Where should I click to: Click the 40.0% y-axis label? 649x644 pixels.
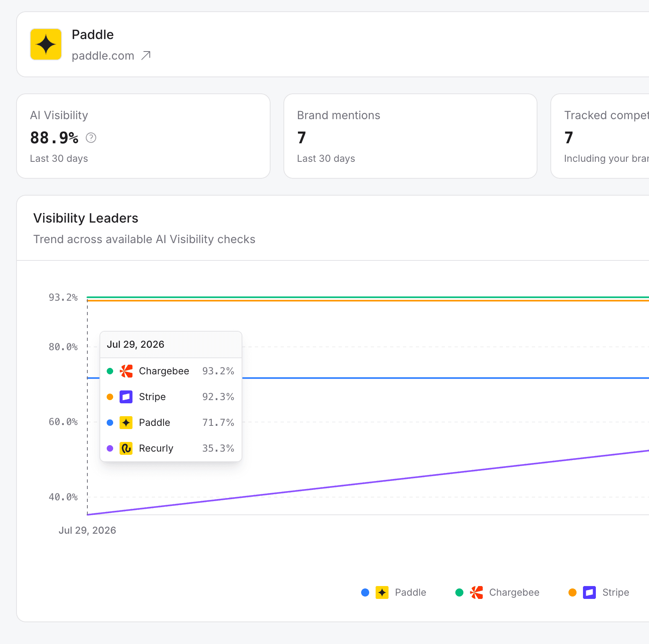click(63, 497)
